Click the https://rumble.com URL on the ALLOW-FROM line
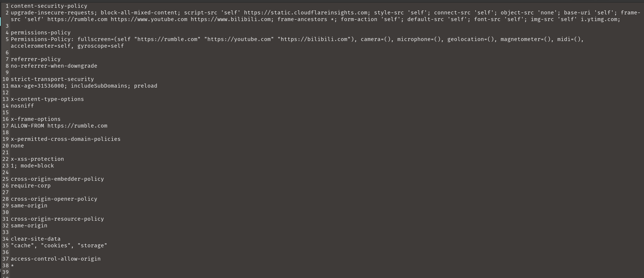Viewport: 644px width, 278px height. click(77, 126)
